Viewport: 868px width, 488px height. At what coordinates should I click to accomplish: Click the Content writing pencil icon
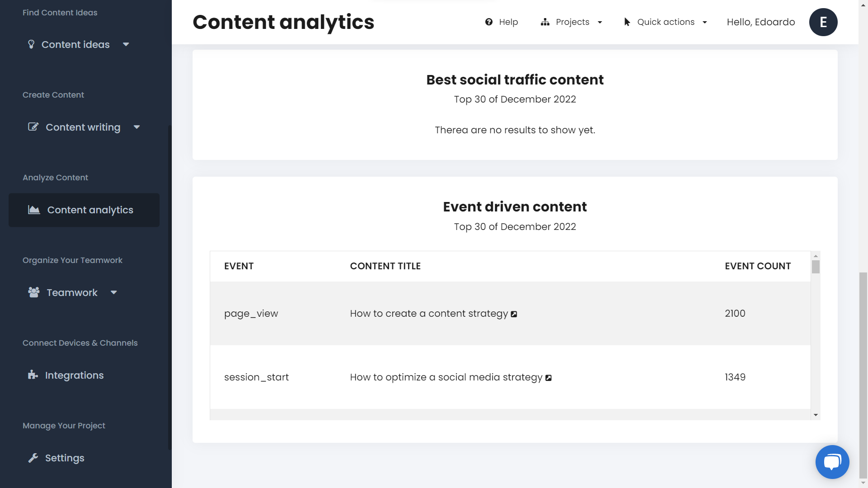[x=33, y=127]
